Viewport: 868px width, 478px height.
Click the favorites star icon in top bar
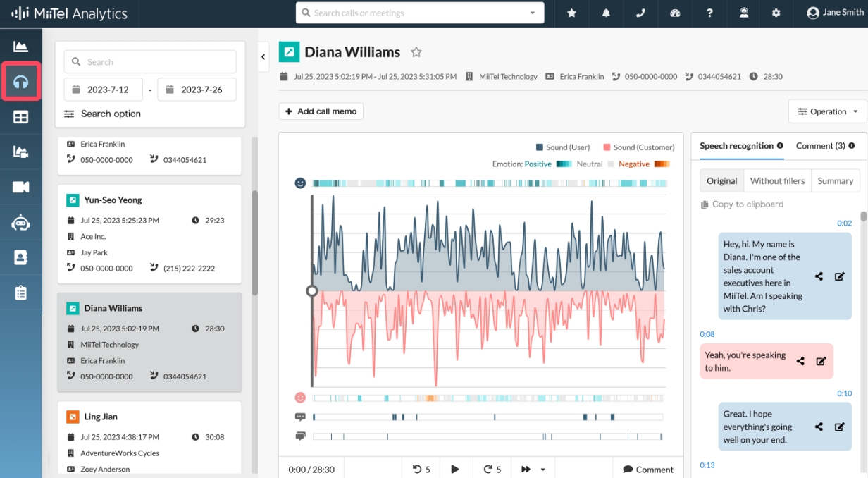(x=571, y=13)
